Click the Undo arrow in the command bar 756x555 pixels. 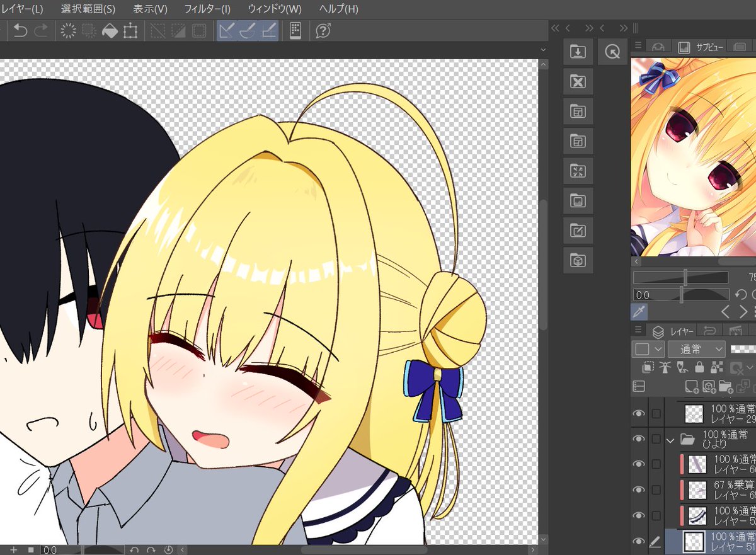[20, 30]
